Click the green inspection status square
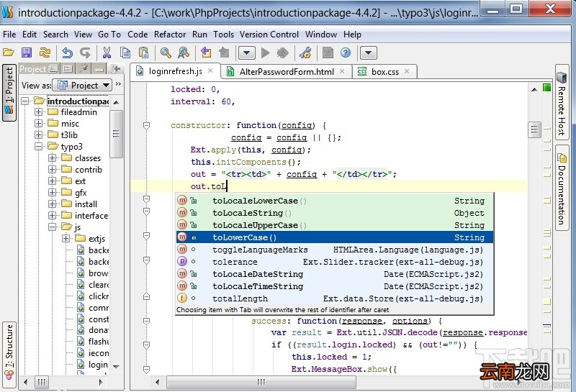Viewport: 576px width, 392px height. pyautogui.click(x=547, y=87)
